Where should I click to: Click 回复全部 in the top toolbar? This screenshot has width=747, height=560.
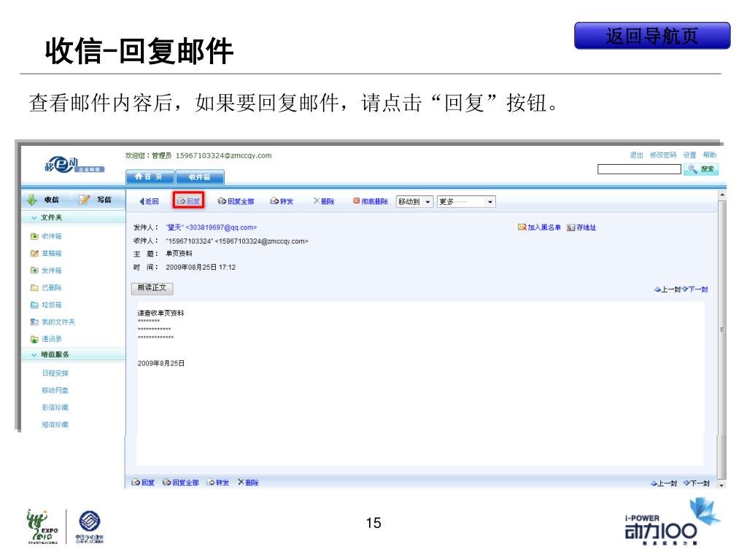coord(236,201)
